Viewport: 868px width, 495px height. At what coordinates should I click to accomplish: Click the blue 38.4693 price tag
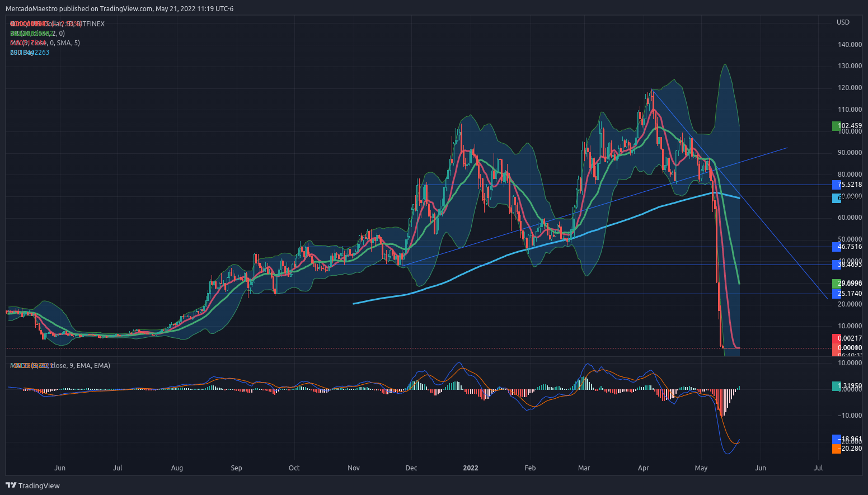coord(847,265)
